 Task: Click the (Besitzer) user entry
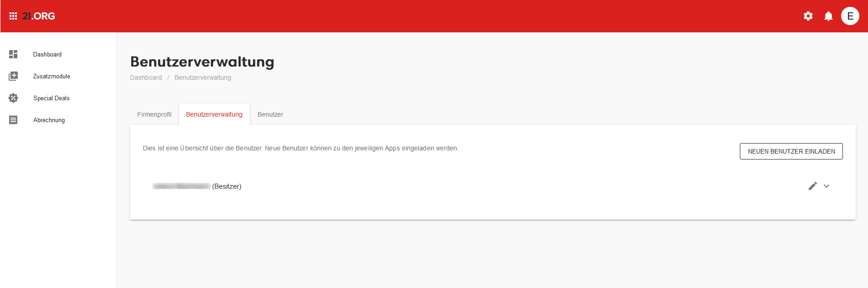(197, 186)
